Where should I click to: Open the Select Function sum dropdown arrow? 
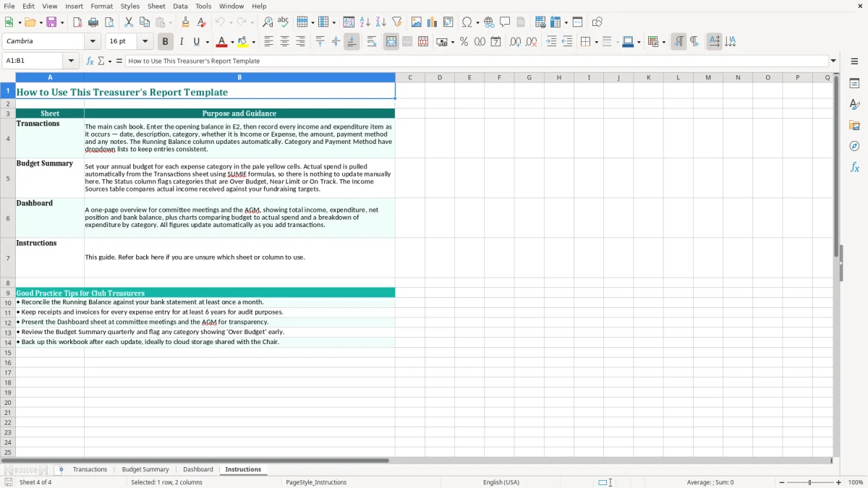pyautogui.click(x=110, y=61)
